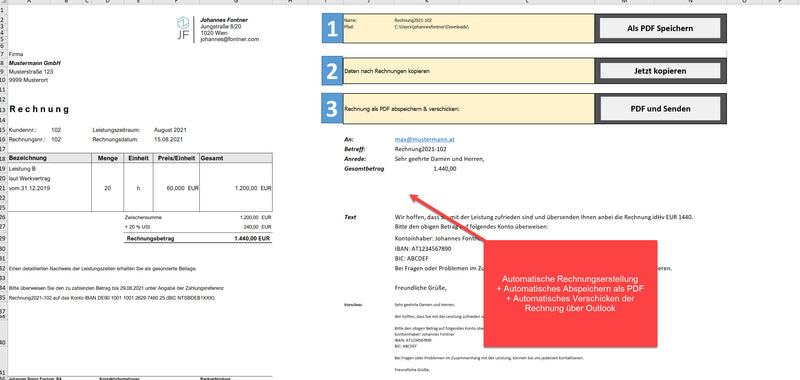The height and width of the screenshot is (380, 800).
Task: Select the 'Gesamtbetrag' label cell
Action: click(x=364, y=168)
